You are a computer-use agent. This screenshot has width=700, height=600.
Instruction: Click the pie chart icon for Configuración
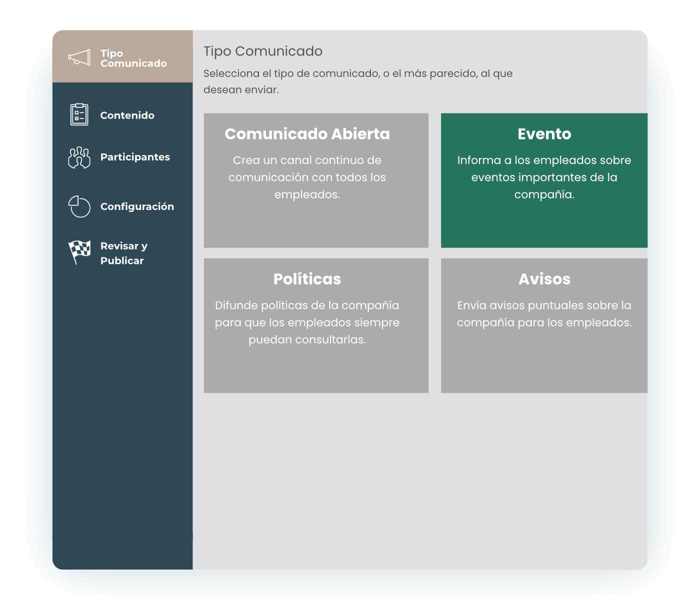pyautogui.click(x=79, y=206)
